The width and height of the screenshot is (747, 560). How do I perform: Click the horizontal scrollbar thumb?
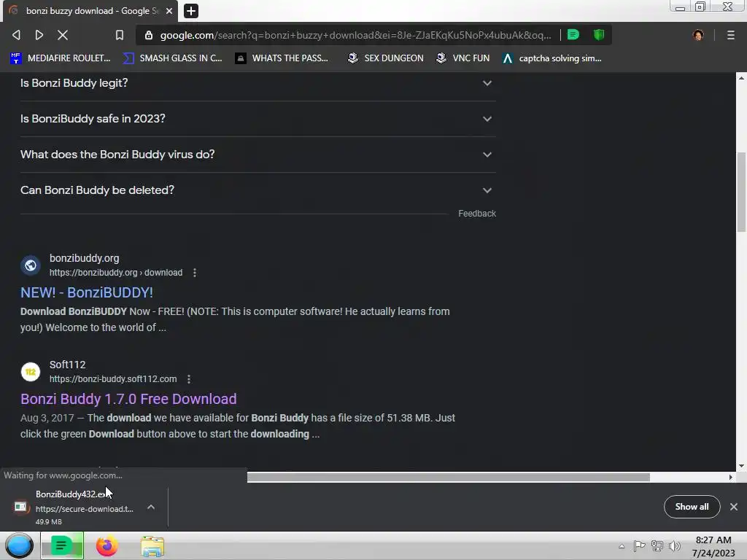pyautogui.click(x=449, y=477)
